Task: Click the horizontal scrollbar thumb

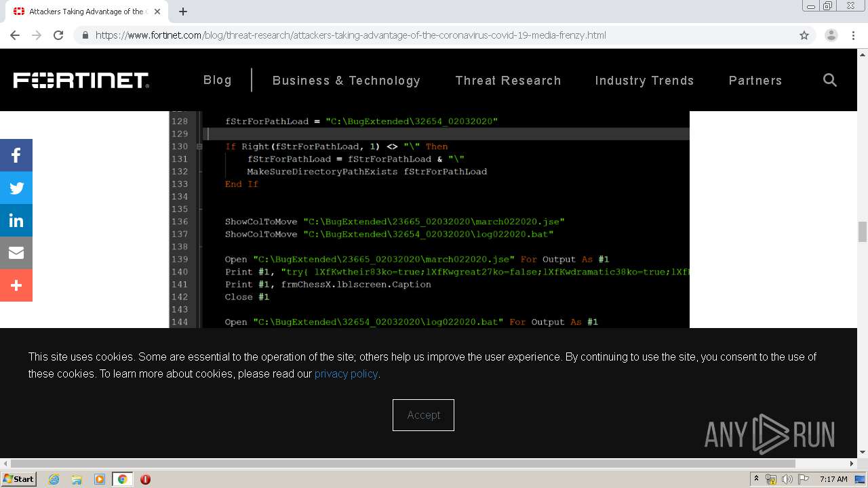Action: 401,464
